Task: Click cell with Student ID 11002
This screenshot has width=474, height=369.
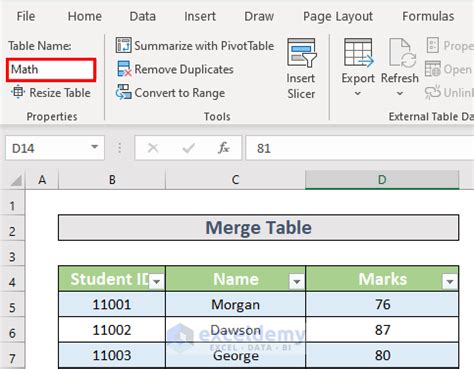Action: (x=112, y=329)
